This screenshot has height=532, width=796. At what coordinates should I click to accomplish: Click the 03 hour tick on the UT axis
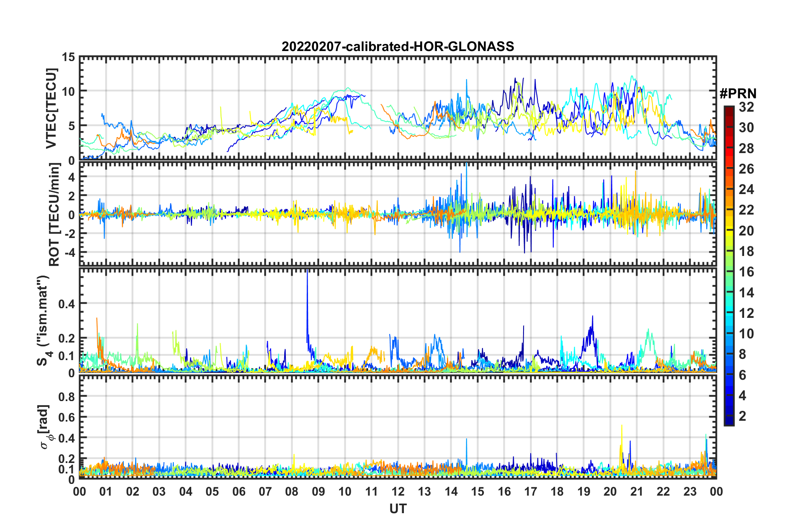point(159,491)
